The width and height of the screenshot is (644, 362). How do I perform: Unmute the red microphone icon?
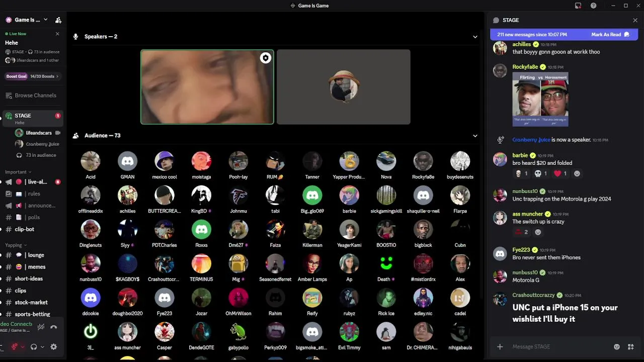[x=15, y=347]
